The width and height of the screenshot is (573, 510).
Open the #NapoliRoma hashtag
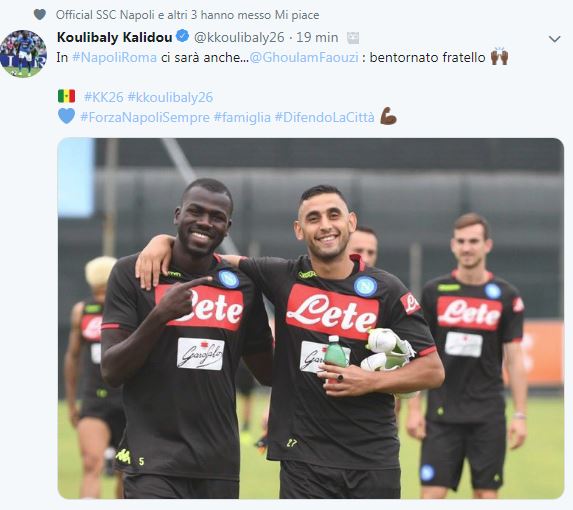tap(114, 58)
